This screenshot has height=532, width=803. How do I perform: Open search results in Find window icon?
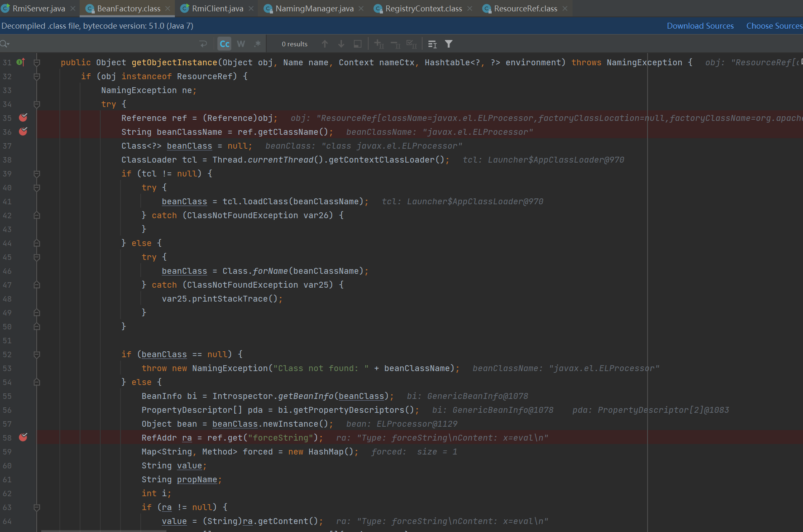click(x=432, y=44)
